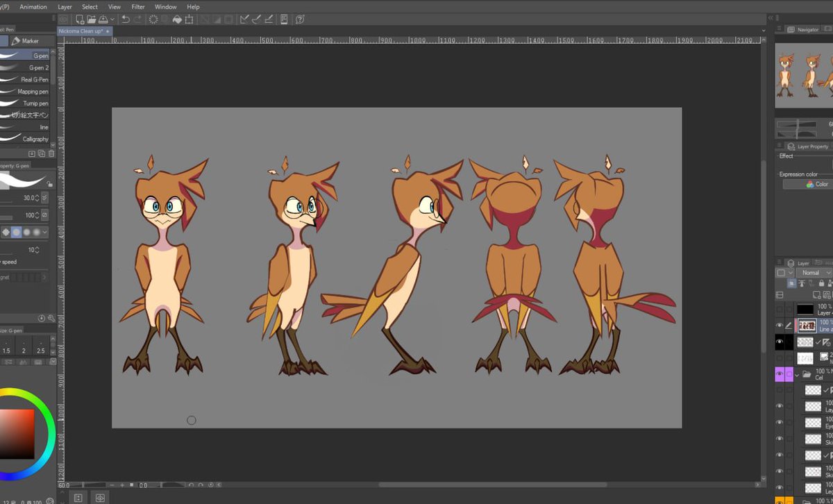Click the Navigator panel thumbnail preview

[804, 75]
